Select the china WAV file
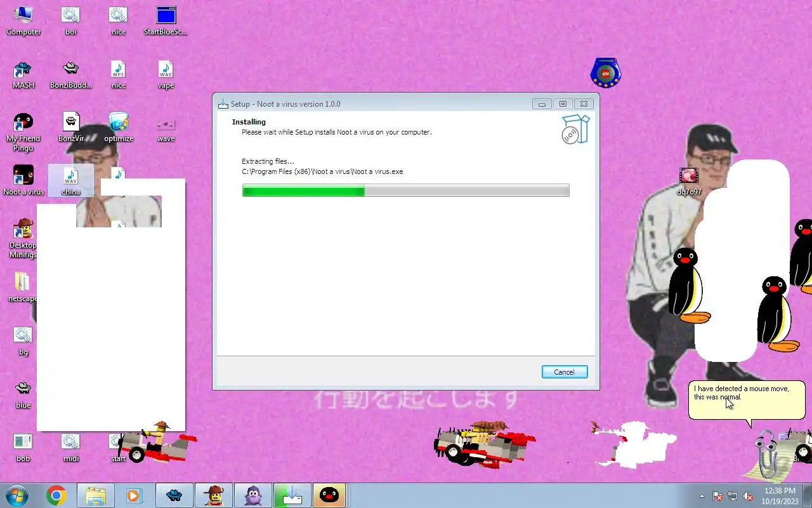This screenshot has height=508, width=812. point(70,181)
